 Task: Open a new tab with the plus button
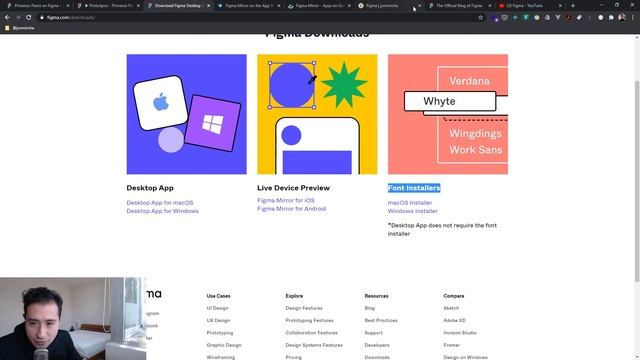click(x=573, y=6)
